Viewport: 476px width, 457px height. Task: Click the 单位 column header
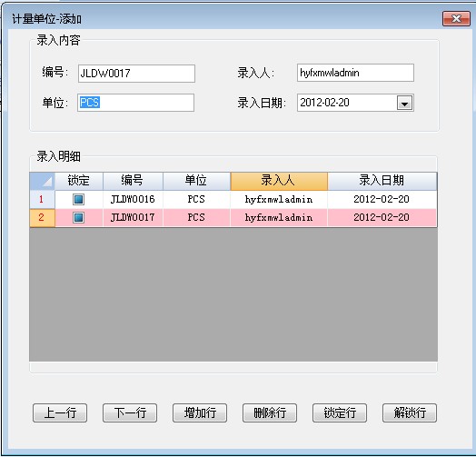click(x=197, y=181)
